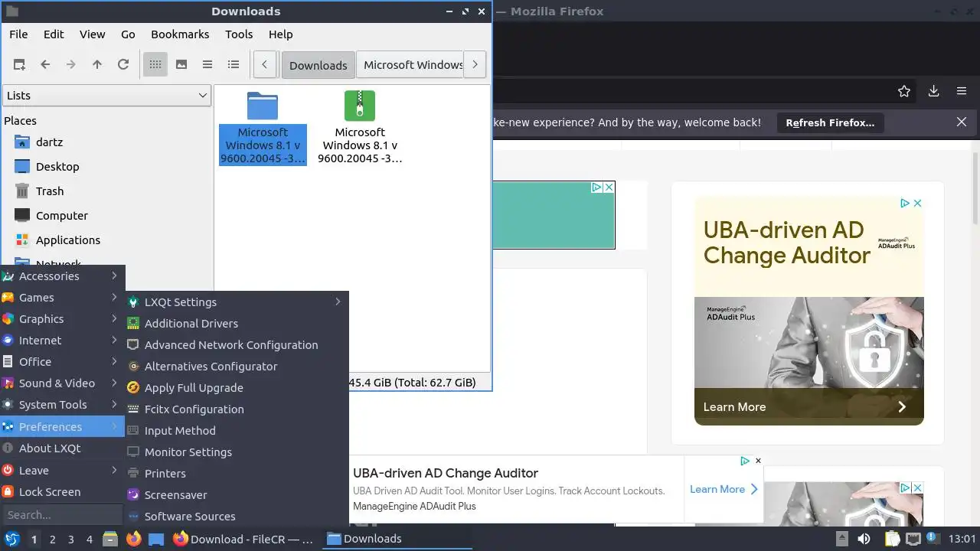Click the LXQt start menu button
The height and width of the screenshot is (551, 980).
(x=12, y=539)
